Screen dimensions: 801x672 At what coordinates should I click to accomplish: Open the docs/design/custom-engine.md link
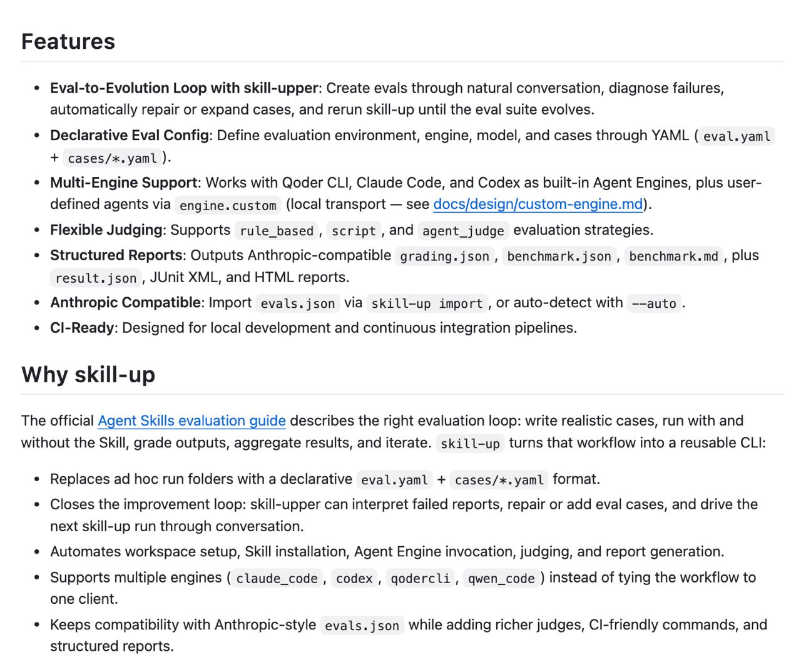tap(538, 205)
